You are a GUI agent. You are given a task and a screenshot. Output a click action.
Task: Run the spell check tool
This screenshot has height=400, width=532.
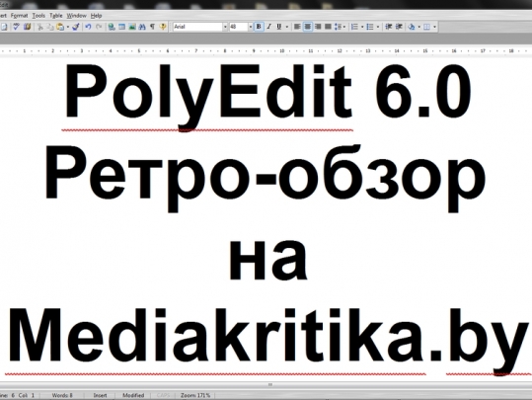point(16,27)
